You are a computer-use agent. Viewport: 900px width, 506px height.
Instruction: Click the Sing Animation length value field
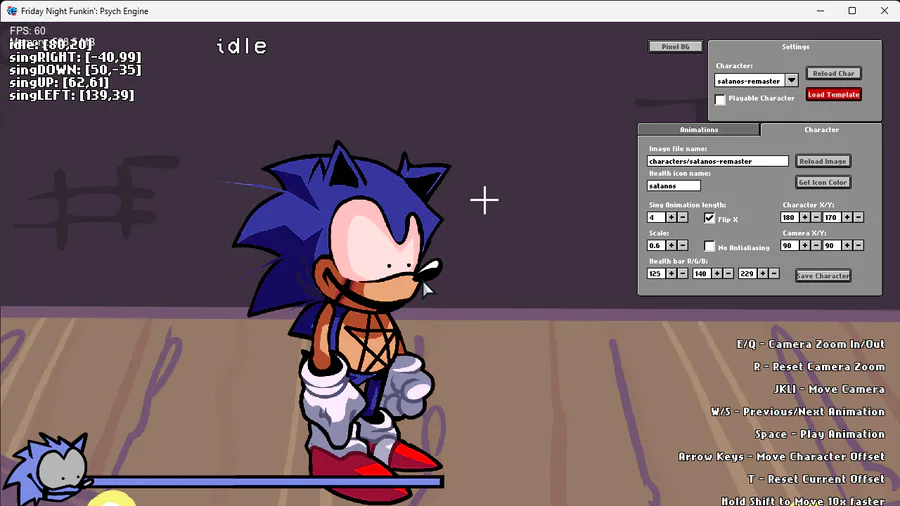[x=655, y=217]
